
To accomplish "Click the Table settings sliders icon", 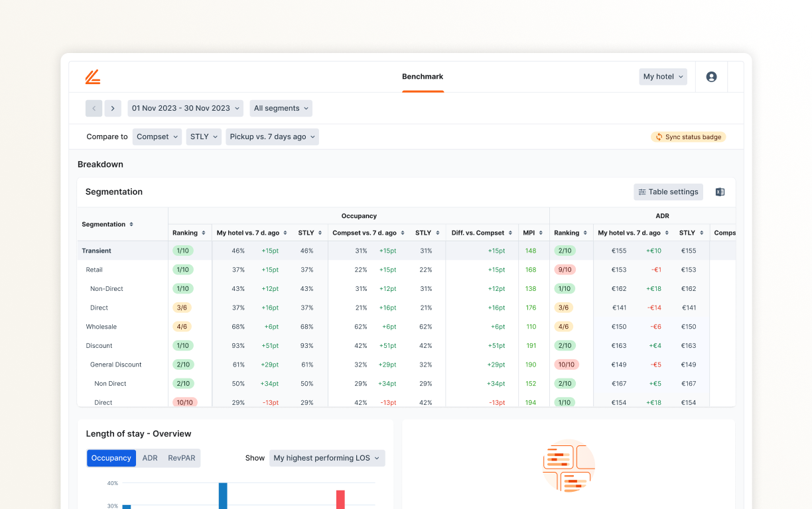I will point(643,192).
